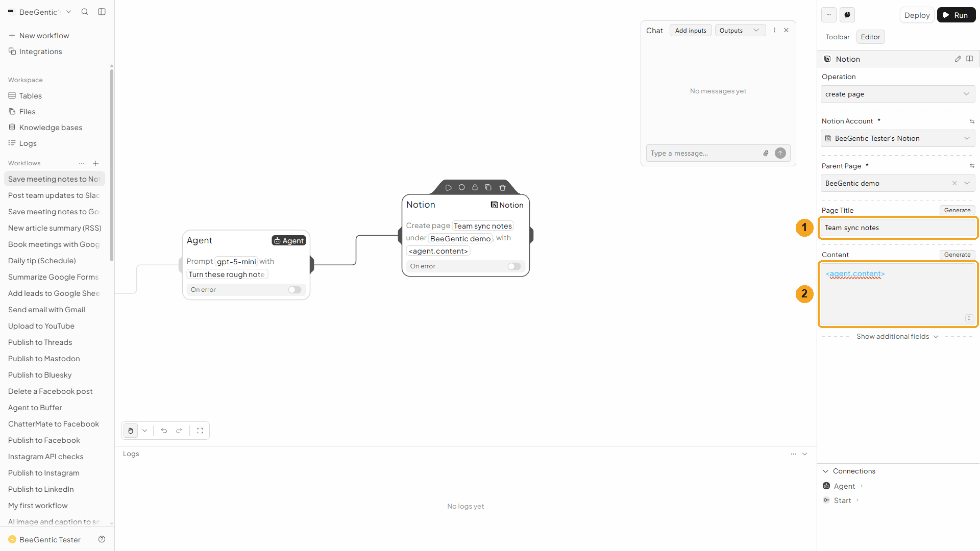Select the hand pan tool

pos(131,431)
